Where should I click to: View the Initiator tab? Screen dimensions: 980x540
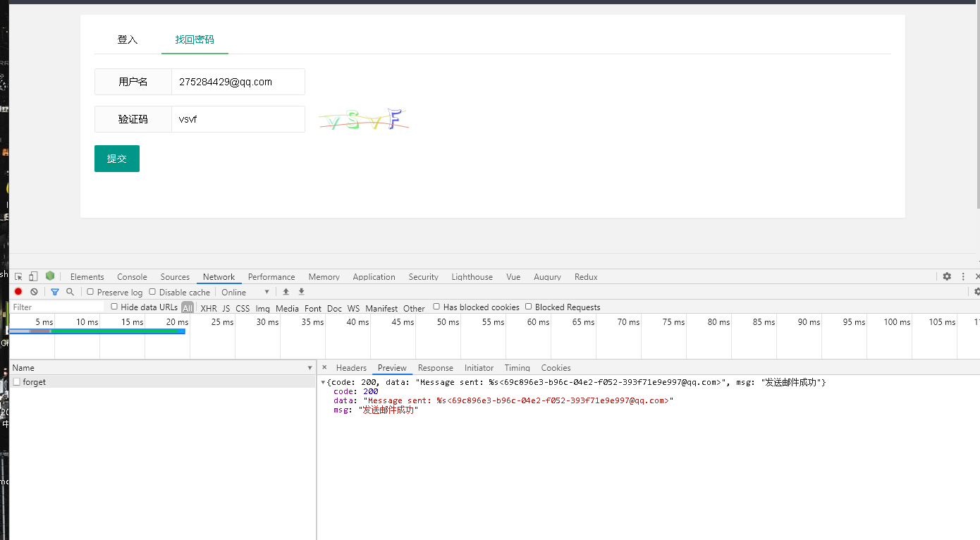(479, 367)
